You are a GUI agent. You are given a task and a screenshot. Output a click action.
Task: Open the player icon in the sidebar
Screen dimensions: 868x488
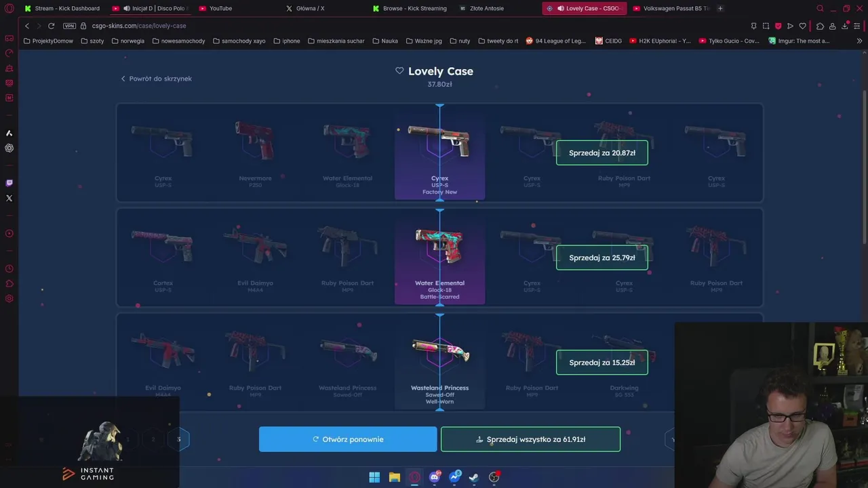[9, 234]
